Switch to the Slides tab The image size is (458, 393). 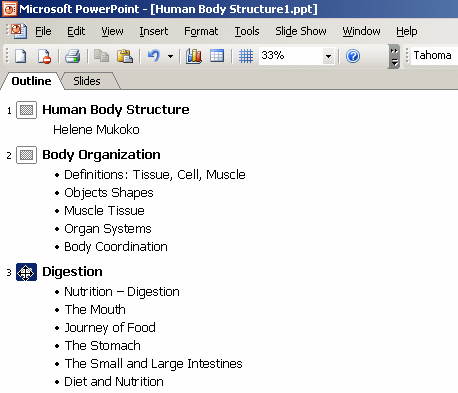click(x=87, y=81)
